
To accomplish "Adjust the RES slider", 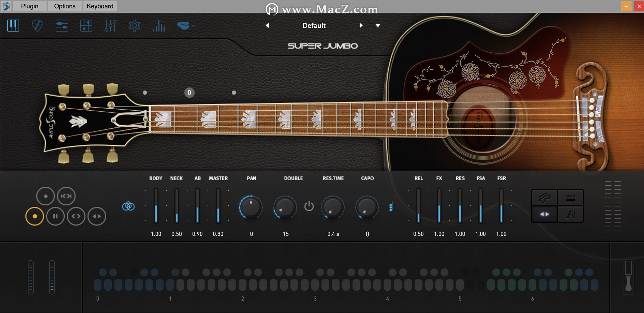I will 460,206.
